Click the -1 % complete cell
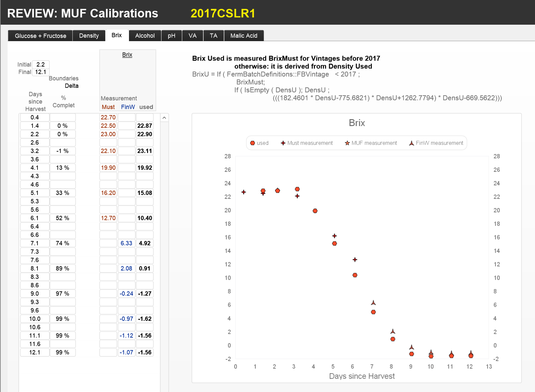Screen dimensions: 535x392 (63, 151)
